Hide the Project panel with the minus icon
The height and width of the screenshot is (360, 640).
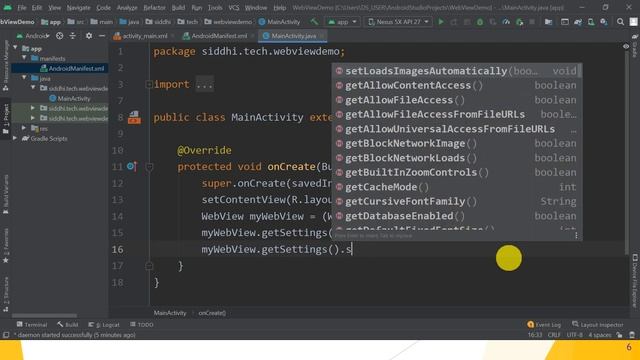pos(102,36)
